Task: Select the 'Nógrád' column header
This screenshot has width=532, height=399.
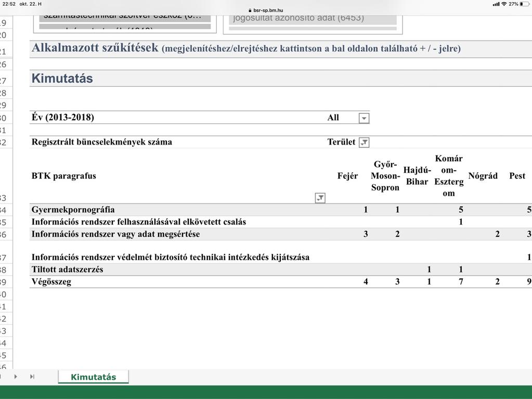Action: (x=483, y=176)
